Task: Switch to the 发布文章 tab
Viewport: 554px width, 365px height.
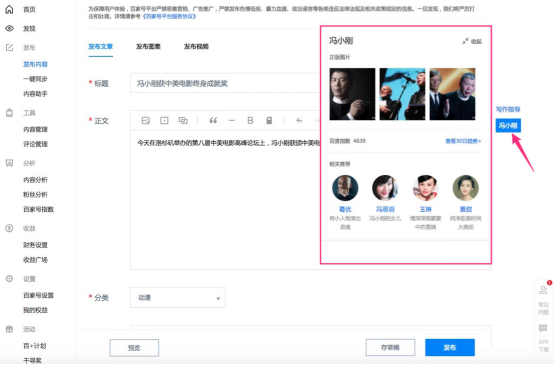Action: tap(100, 46)
